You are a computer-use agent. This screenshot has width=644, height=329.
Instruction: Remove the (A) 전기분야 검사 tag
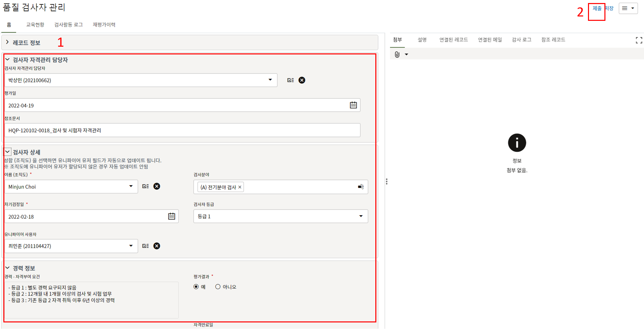click(x=240, y=187)
